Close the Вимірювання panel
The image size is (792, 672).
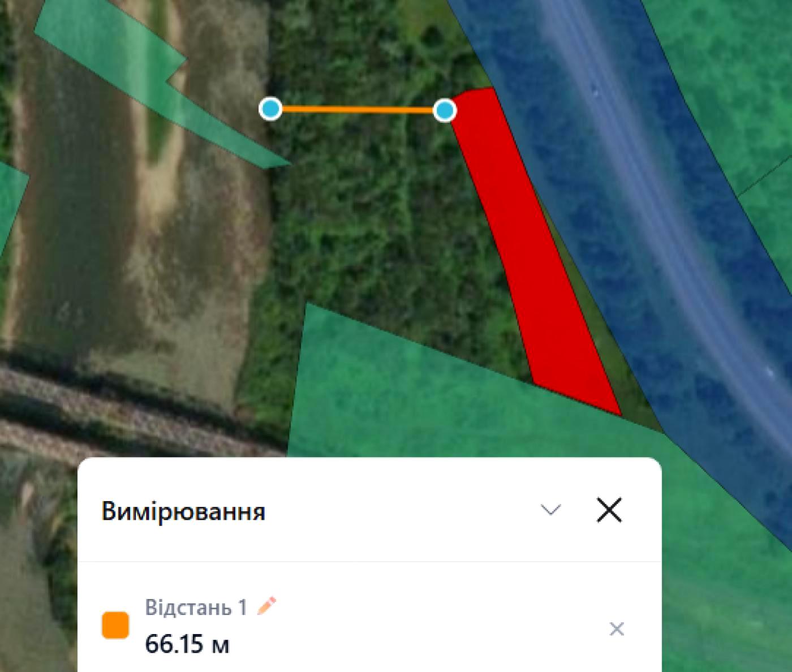tap(609, 510)
